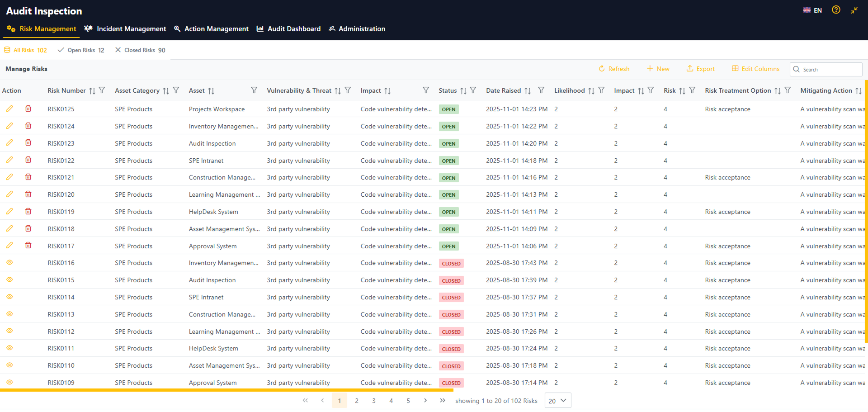Click the collapse fullscreen icon in header
The image size is (868, 412).
854,10
